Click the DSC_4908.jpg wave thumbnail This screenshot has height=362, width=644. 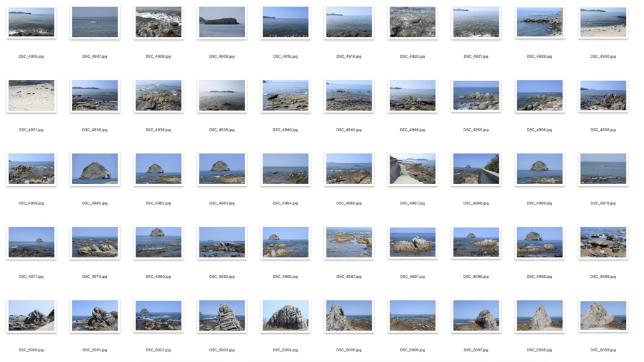click(158, 21)
